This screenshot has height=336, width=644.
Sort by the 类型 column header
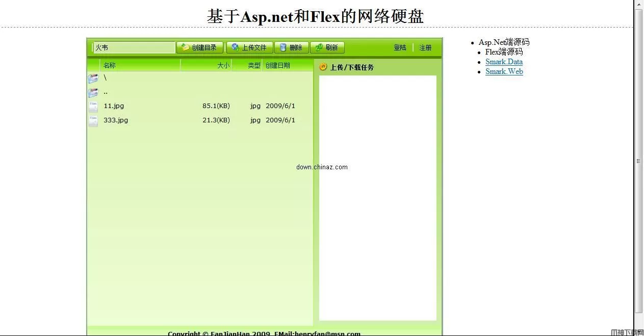click(x=254, y=65)
